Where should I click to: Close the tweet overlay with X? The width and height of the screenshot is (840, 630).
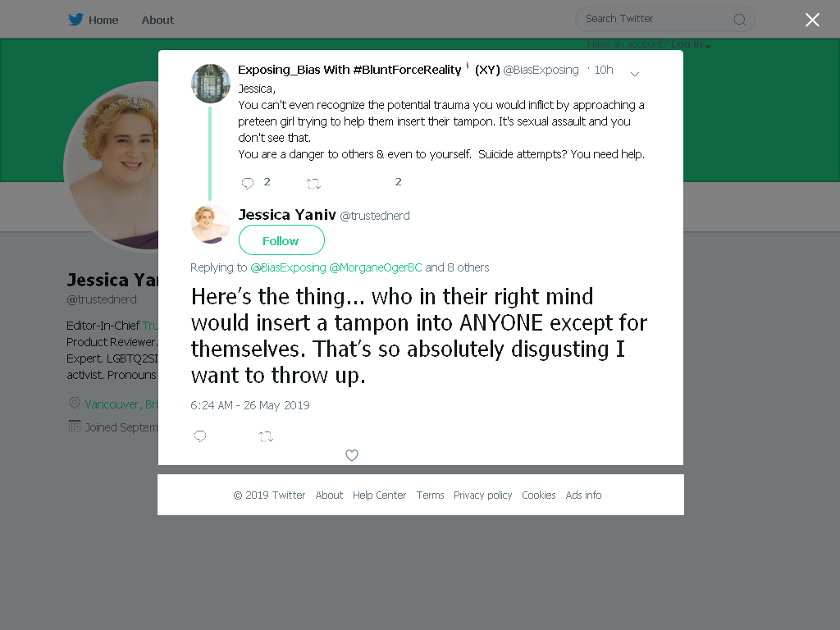[x=812, y=20]
